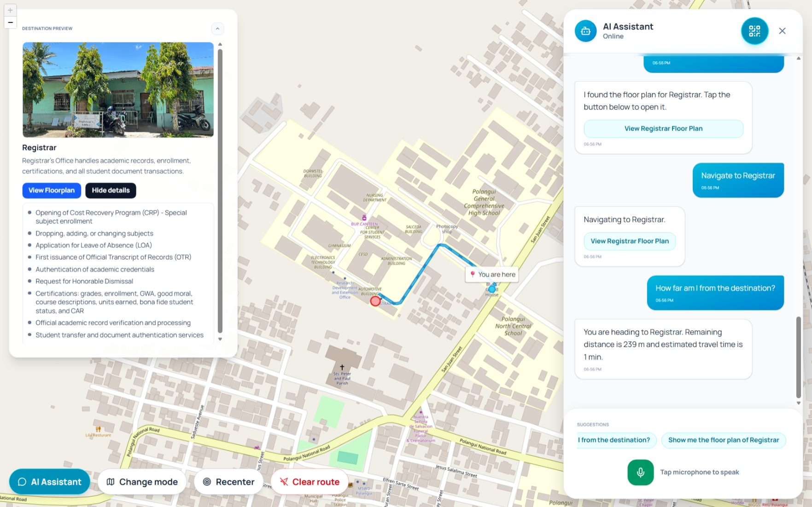Click the 'Nursing Department' map label
The width and height of the screenshot is (812, 507).
(x=374, y=198)
